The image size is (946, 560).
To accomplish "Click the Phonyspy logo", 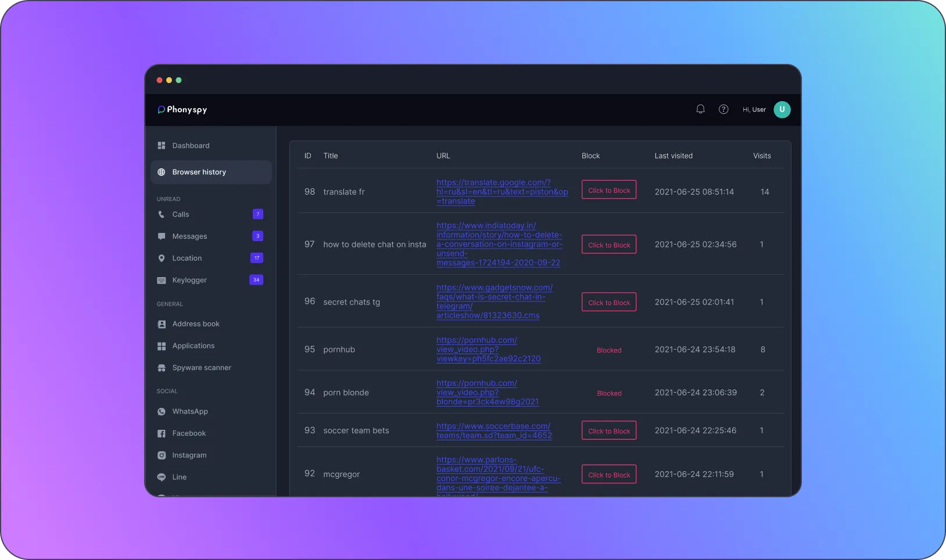I will 182,109.
